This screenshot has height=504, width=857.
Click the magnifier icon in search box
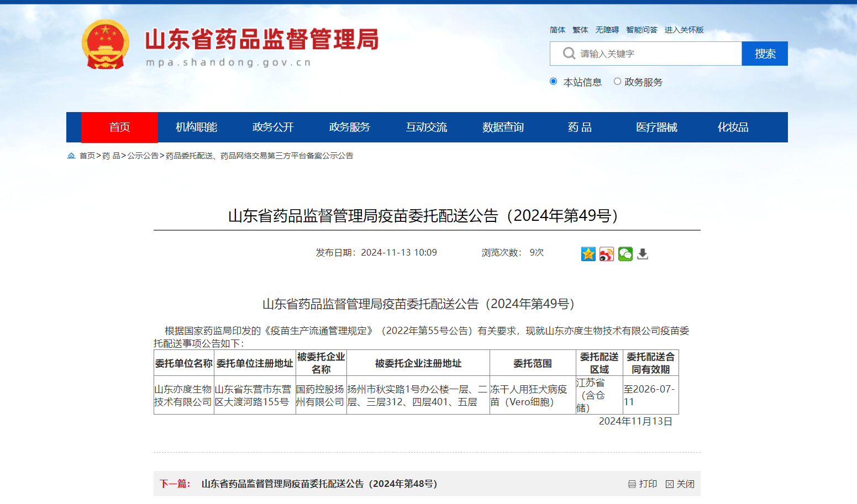[x=569, y=54]
